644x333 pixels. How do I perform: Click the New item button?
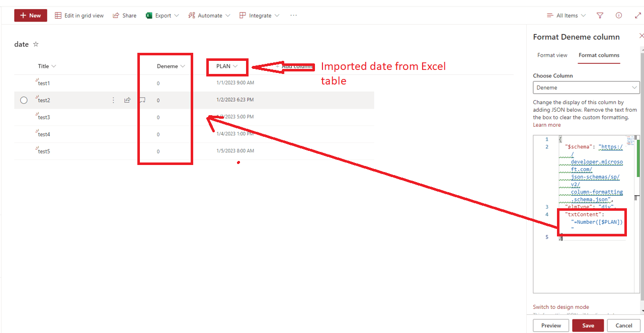pos(31,16)
